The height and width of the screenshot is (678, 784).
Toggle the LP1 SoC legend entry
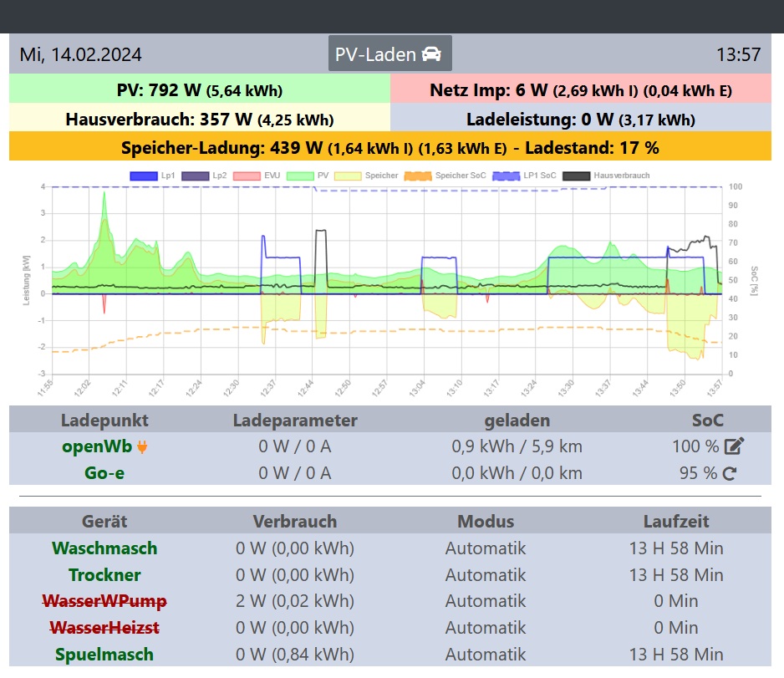point(525,176)
